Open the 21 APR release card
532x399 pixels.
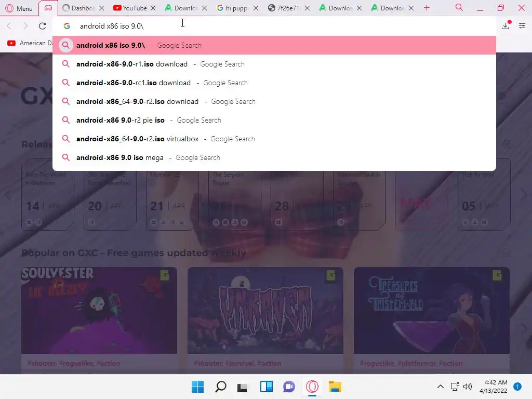172,200
